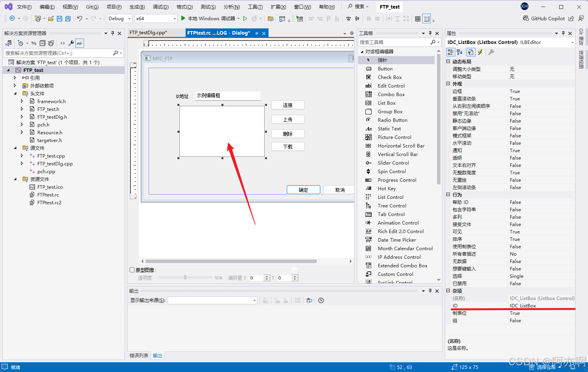Open the Git menu
Image resolution: width=588 pixels, height=372 pixels.
click(x=92, y=7)
